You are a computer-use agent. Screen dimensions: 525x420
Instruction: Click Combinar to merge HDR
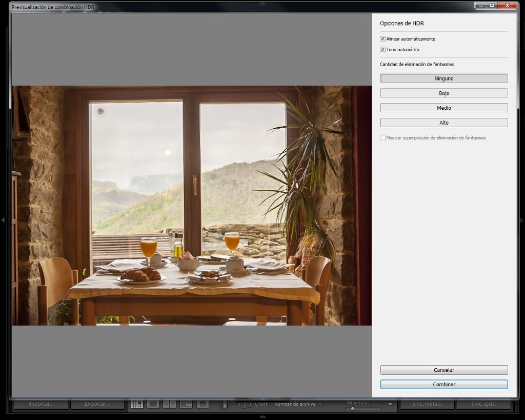coord(444,385)
